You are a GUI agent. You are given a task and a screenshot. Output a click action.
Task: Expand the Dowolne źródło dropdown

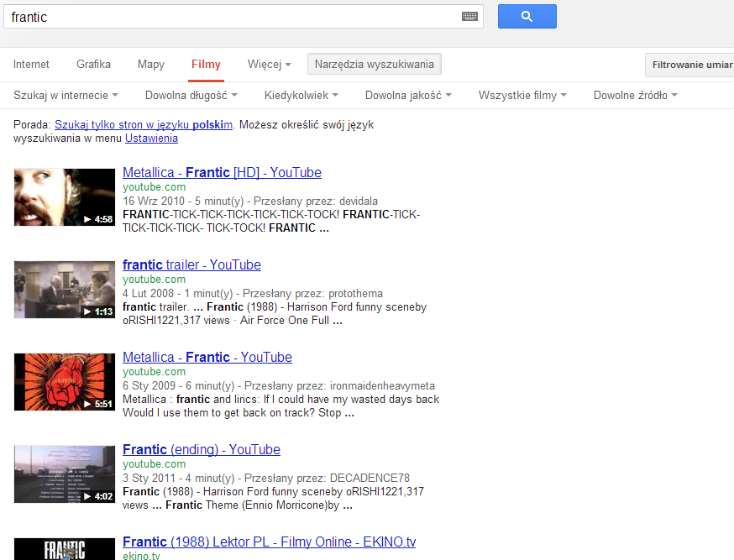pyautogui.click(x=635, y=95)
